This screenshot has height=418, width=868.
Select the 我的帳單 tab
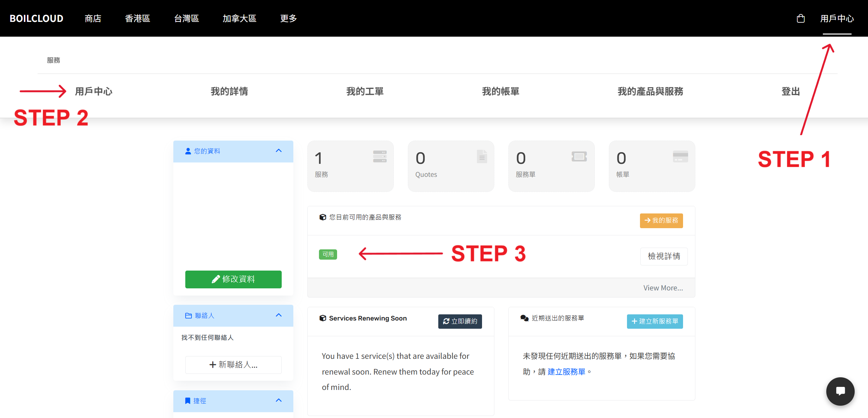click(x=501, y=91)
